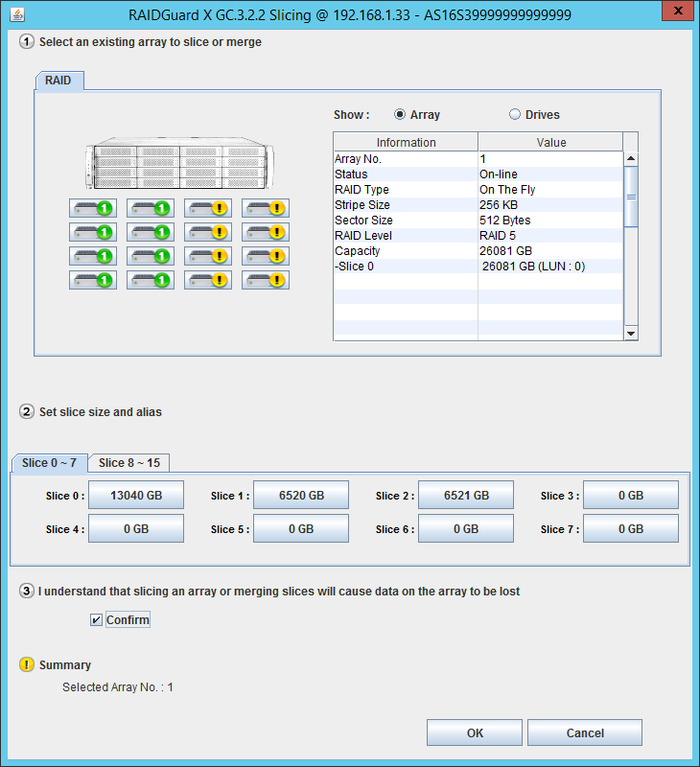Select the Capacity row
The width and height of the screenshot is (700, 767).
tap(478, 251)
